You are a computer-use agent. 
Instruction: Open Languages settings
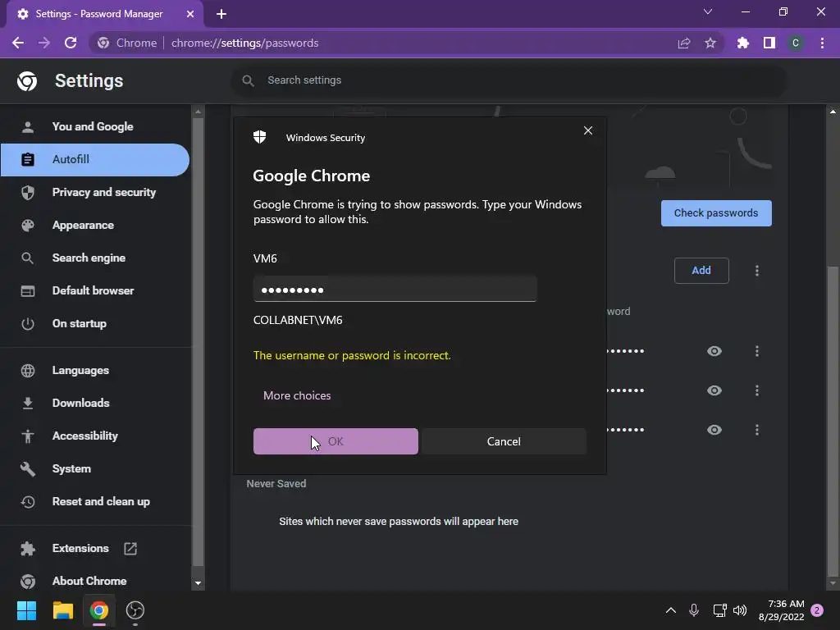click(80, 370)
